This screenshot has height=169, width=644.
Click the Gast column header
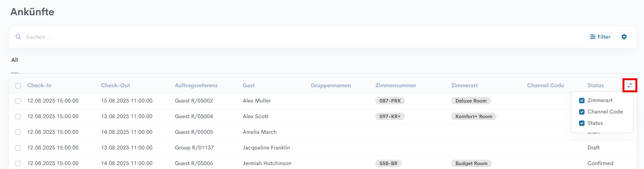coord(248,85)
